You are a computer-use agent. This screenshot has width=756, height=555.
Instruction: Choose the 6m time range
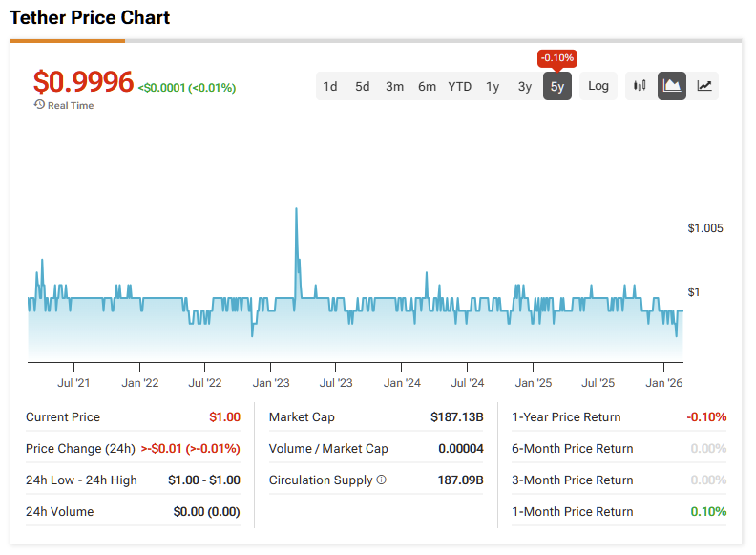[427, 86]
